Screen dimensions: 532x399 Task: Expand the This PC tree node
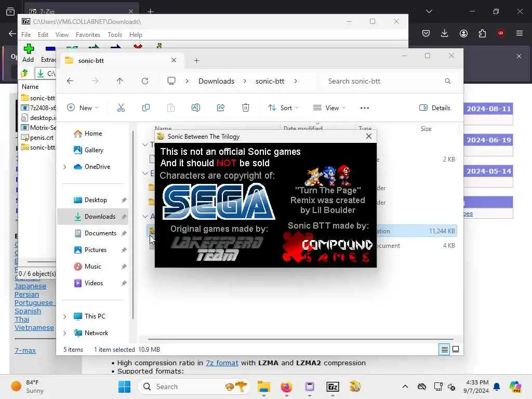65,316
